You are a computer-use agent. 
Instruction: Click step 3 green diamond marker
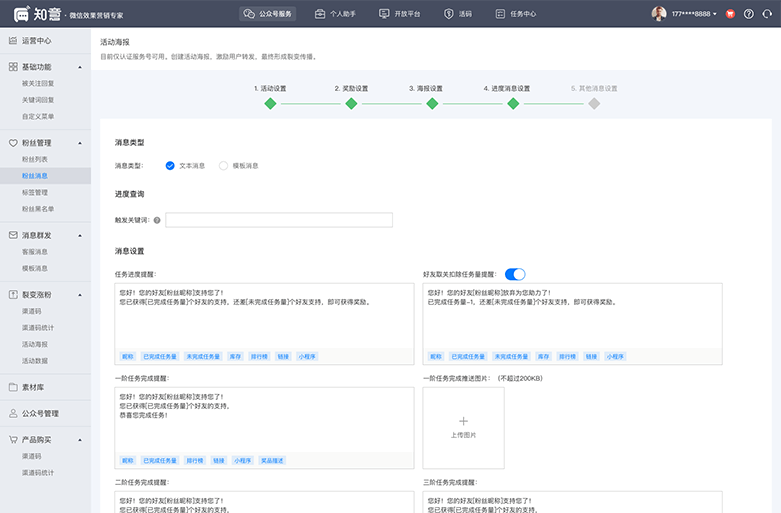coord(432,104)
